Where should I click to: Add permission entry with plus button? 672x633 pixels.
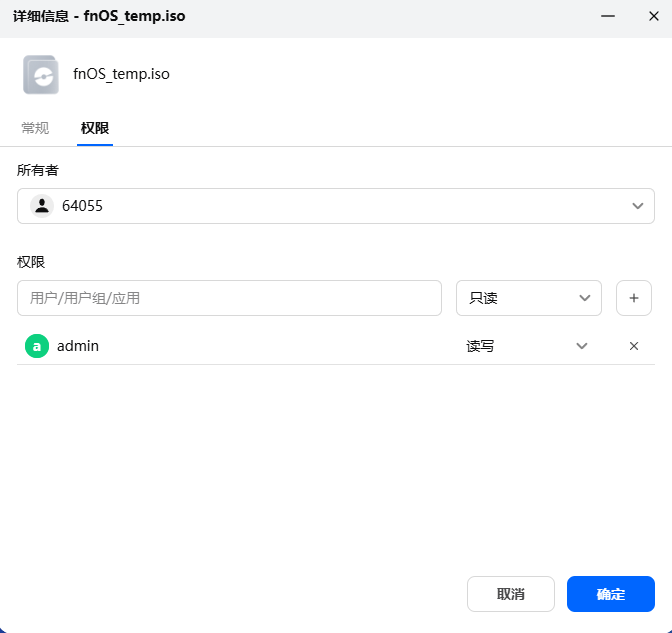[633, 298]
